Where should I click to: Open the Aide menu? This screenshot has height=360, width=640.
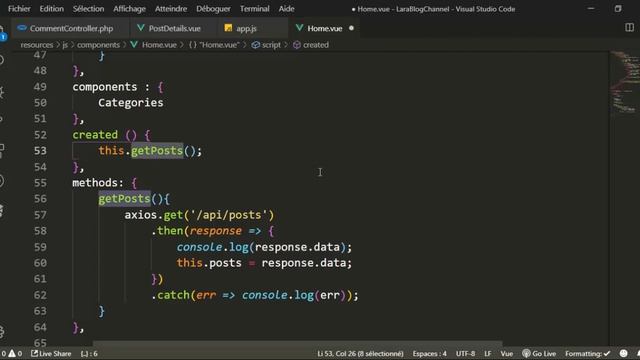pos(287,9)
